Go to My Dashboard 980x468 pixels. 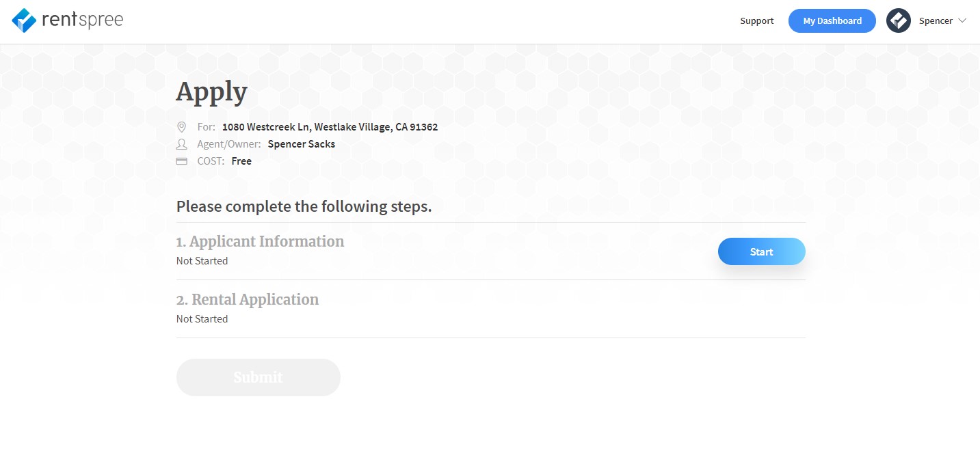[832, 20]
